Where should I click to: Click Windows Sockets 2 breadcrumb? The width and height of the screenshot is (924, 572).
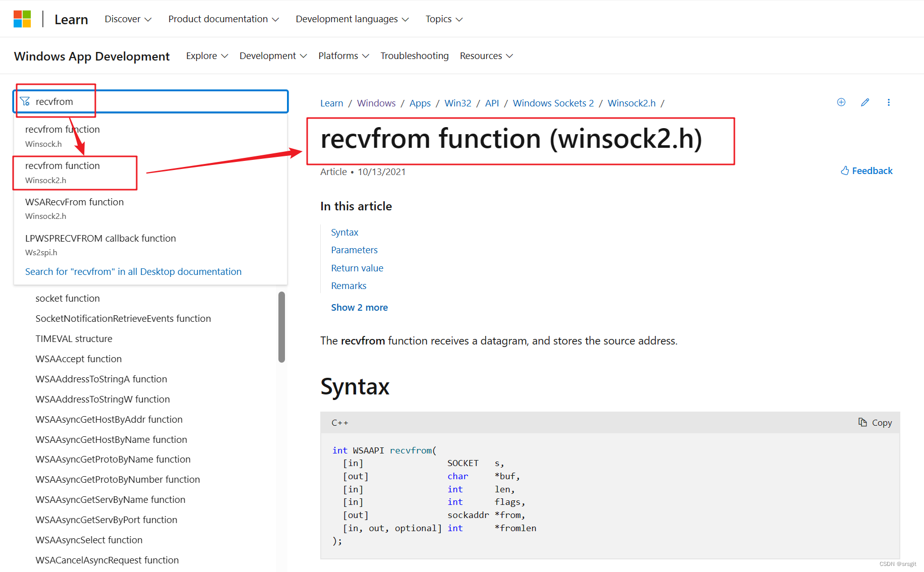tap(553, 103)
